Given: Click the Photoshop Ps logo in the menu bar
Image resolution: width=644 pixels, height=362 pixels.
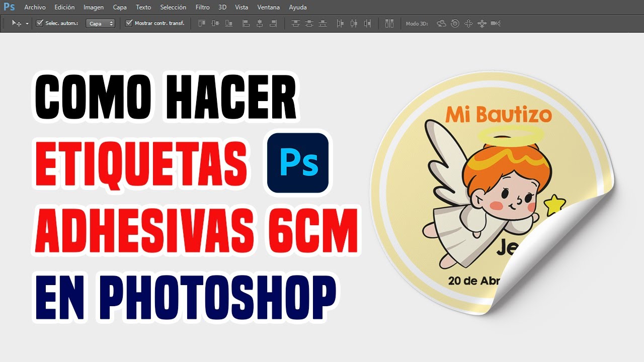Looking at the screenshot, I should tap(9, 7).
